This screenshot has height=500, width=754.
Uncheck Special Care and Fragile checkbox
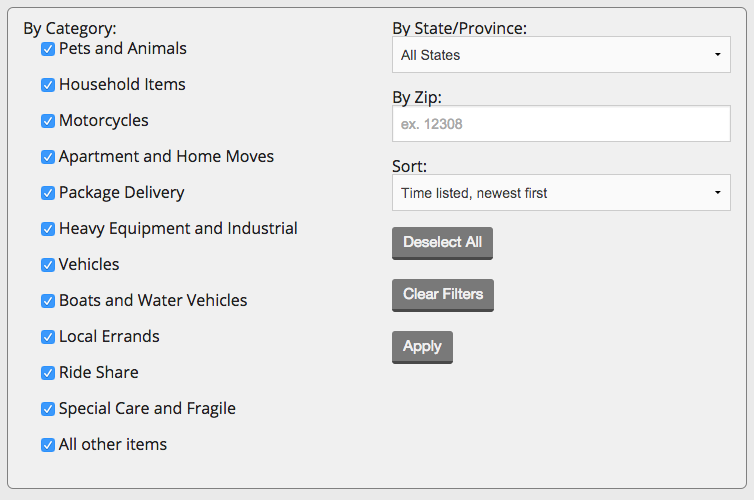[x=48, y=409]
